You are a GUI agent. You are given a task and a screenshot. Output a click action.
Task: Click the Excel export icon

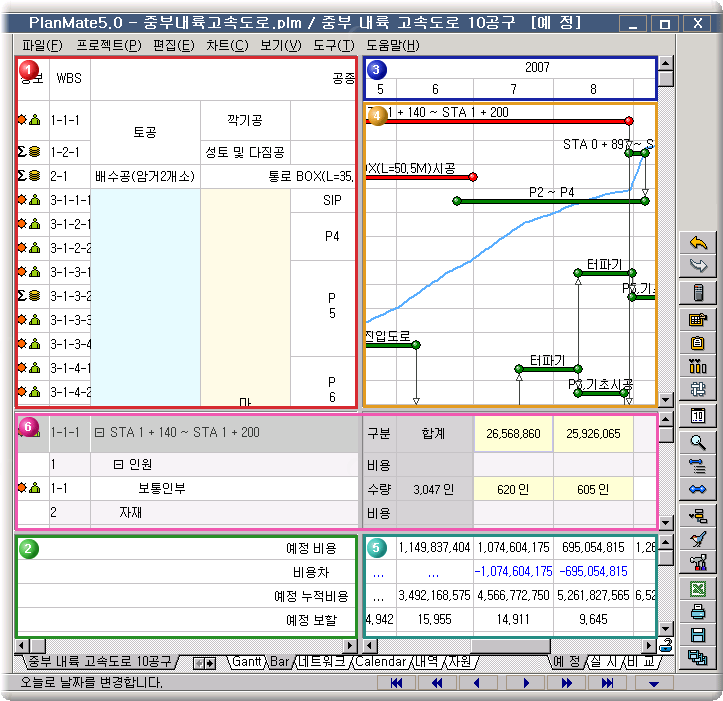pos(698,589)
